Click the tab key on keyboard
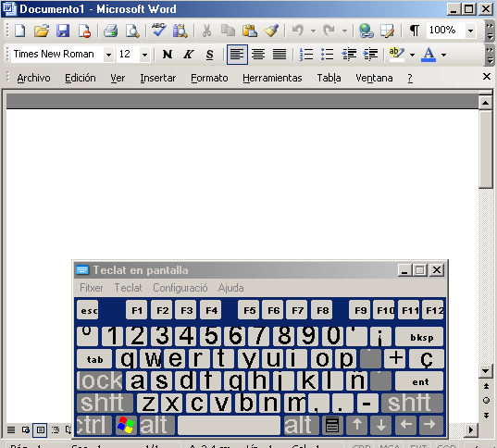The width and height of the screenshot is (497, 448). click(94, 358)
